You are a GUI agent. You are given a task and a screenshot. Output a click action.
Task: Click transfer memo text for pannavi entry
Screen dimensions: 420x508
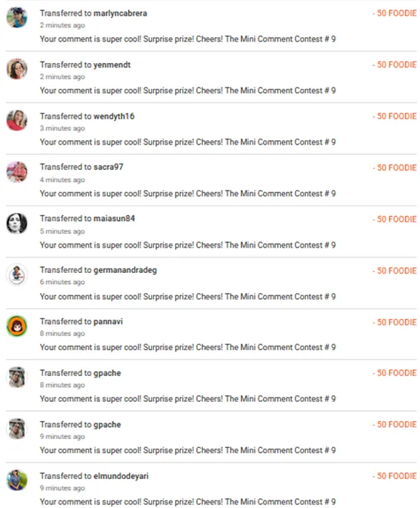[187, 347]
